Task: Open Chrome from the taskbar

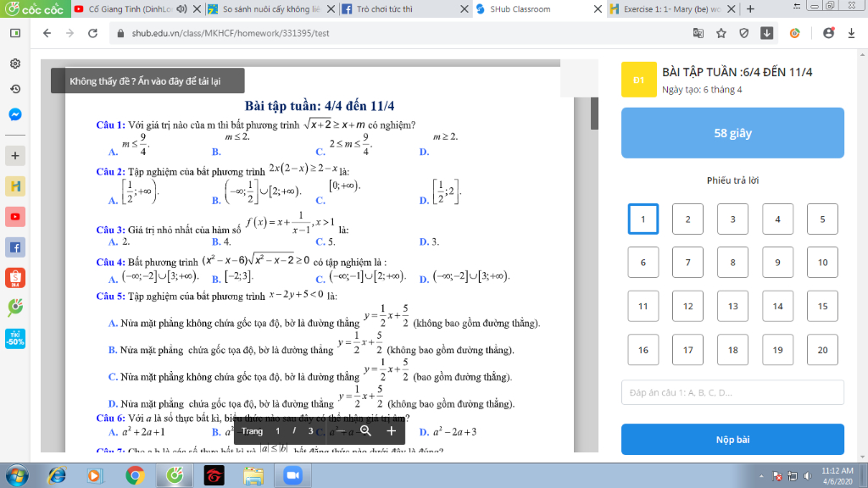Action: point(135,475)
